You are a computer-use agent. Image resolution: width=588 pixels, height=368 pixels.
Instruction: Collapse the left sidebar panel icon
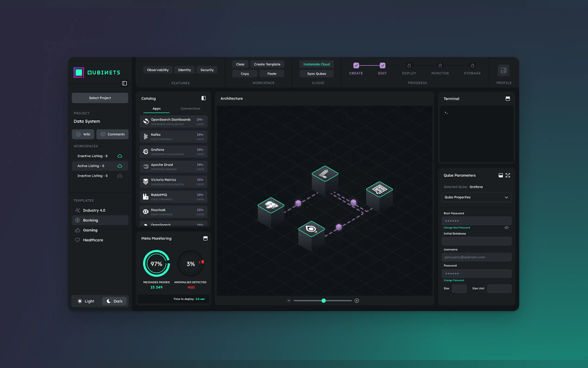[124, 83]
